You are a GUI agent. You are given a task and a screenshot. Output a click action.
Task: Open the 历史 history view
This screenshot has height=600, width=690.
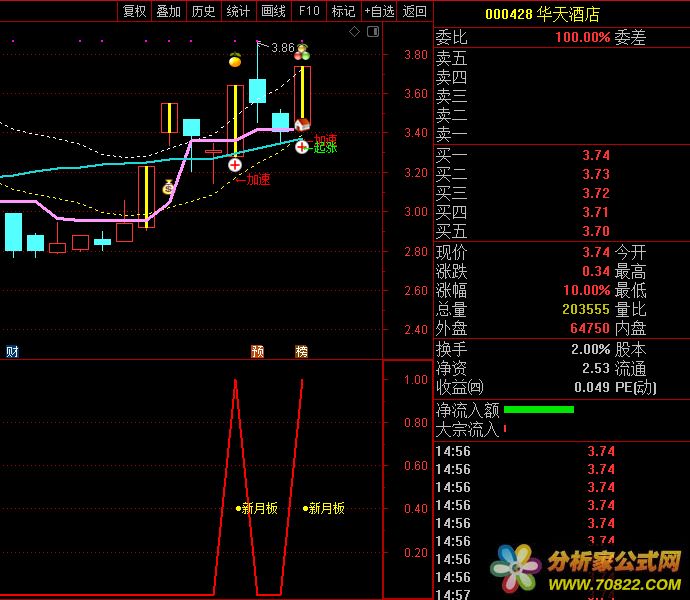coord(203,11)
